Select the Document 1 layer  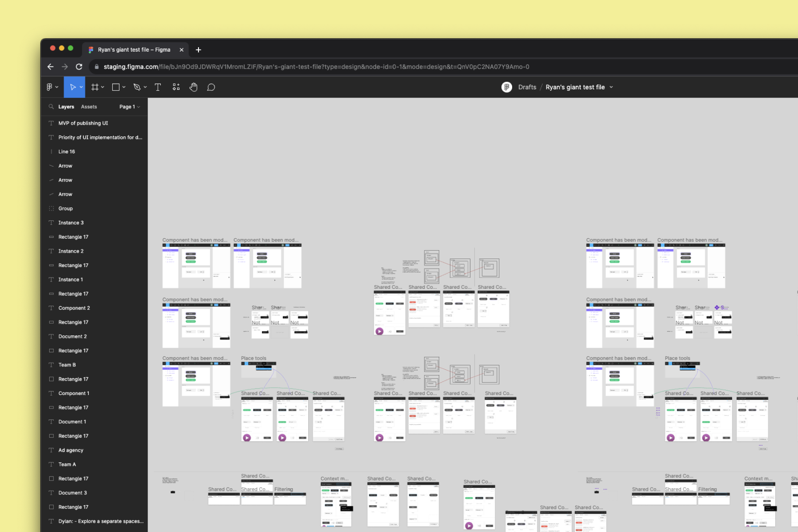(x=72, y=422)
